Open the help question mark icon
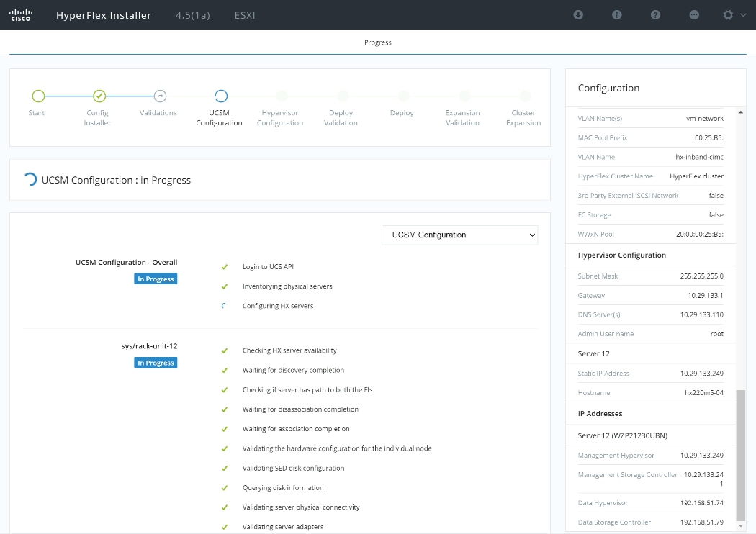The image size is (756, 534). pos(655,15)
